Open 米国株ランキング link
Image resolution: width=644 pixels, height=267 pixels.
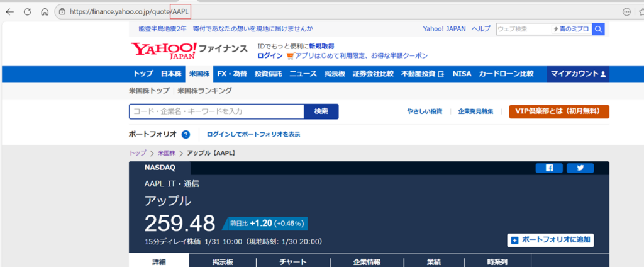pyautogui.click(x=204, y=91)
